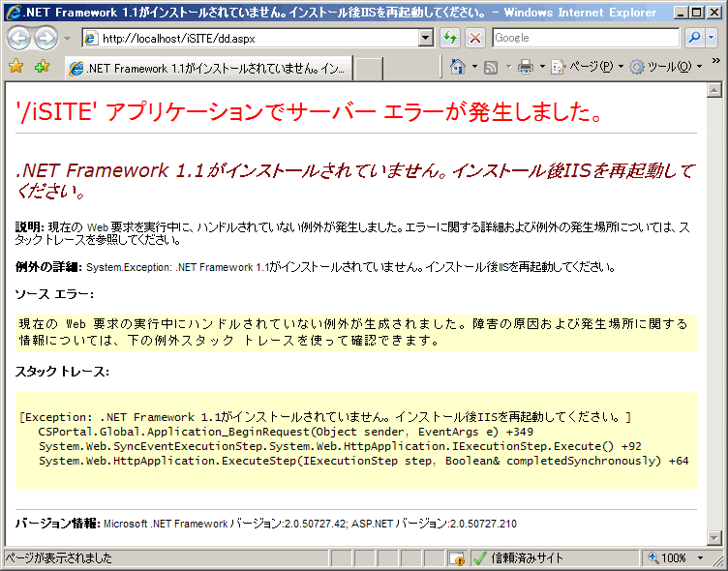Click the バージョン情報: version line
Image resolution: width=728 pixels, height=571 pixels.
[x=266, y=524]
